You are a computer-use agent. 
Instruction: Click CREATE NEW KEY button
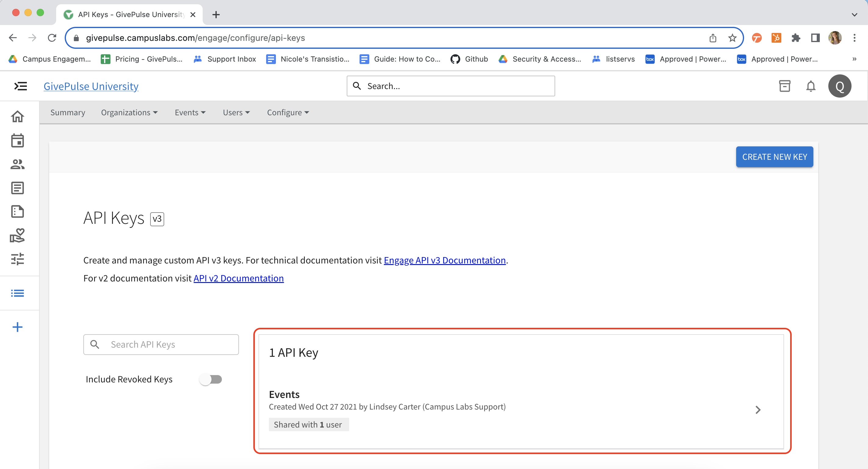(x=774, y=156)
